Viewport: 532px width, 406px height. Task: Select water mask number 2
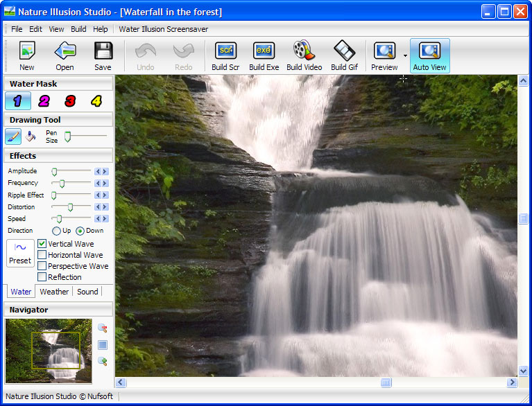click(44, 101)
